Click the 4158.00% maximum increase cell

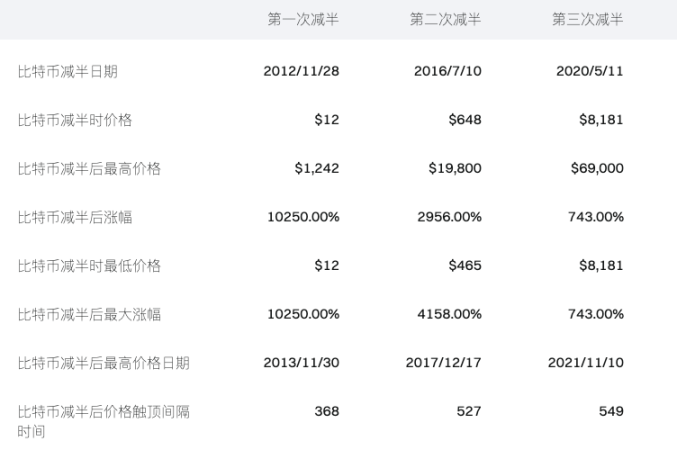point(447,314)
